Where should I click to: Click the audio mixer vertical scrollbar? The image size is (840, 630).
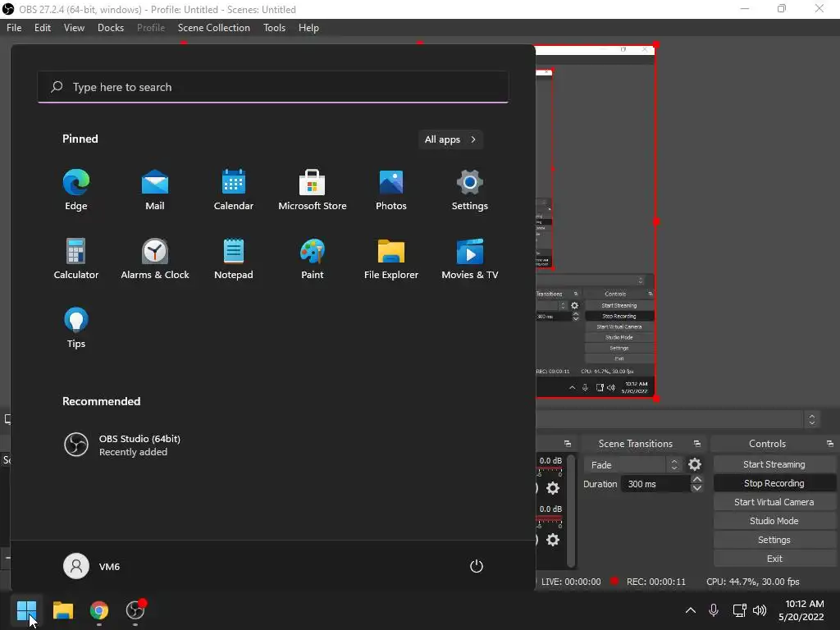[571, 510]
